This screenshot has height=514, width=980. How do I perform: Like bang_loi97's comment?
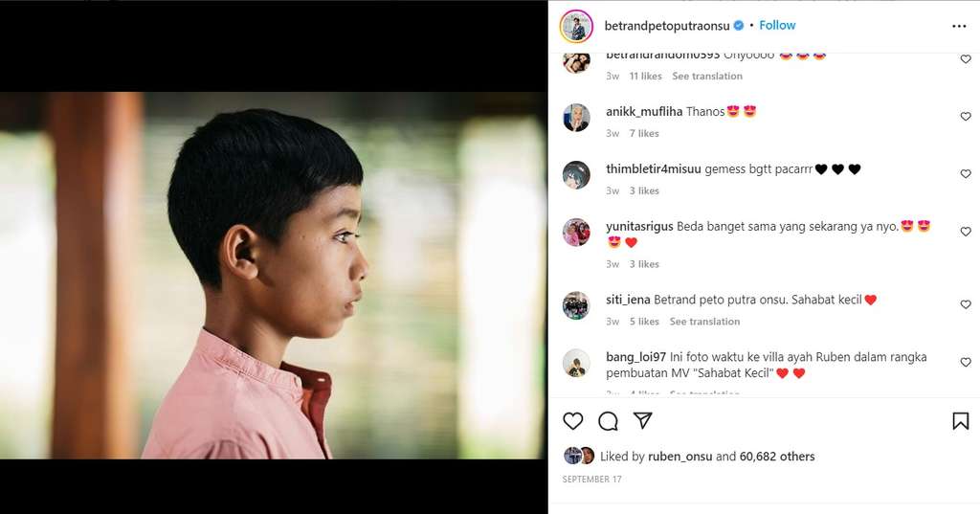coord(965,363)
